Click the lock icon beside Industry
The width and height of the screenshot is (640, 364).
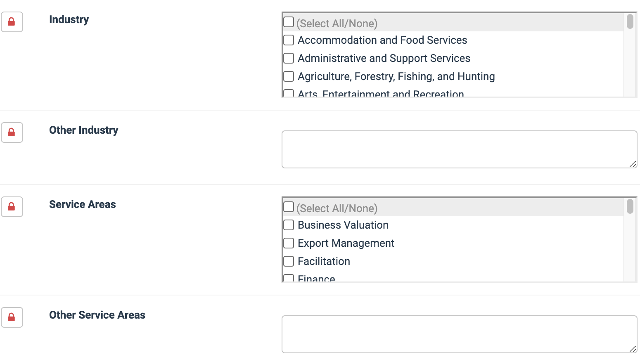click(x=12, y=22)
